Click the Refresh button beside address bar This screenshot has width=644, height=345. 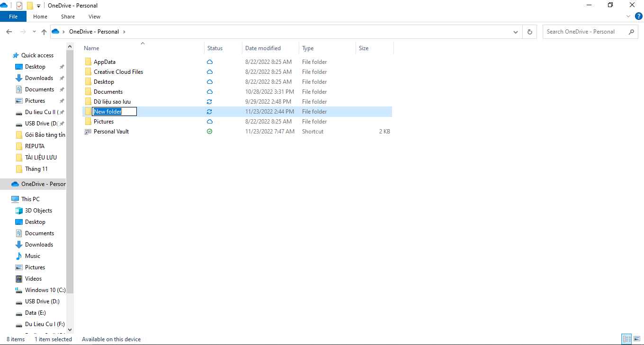(530, 32)
